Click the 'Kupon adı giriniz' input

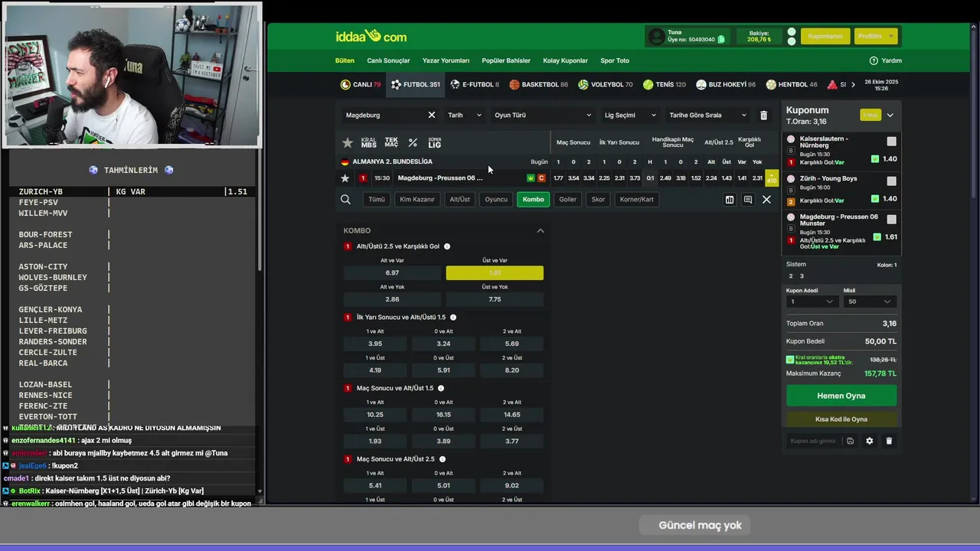tap(814, 441)
